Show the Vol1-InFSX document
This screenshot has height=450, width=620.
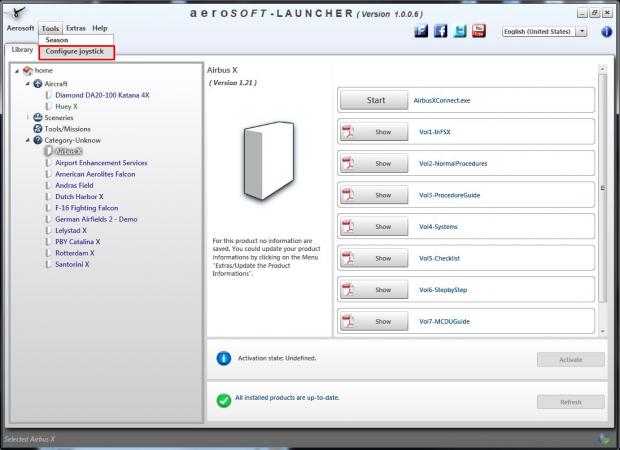(x=374, y=132)
